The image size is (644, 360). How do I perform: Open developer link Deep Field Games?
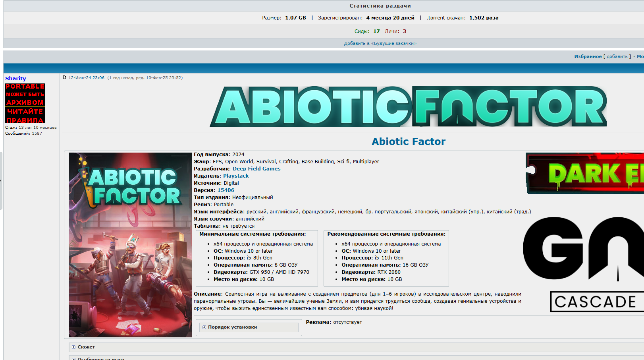[x=256, y=169]
